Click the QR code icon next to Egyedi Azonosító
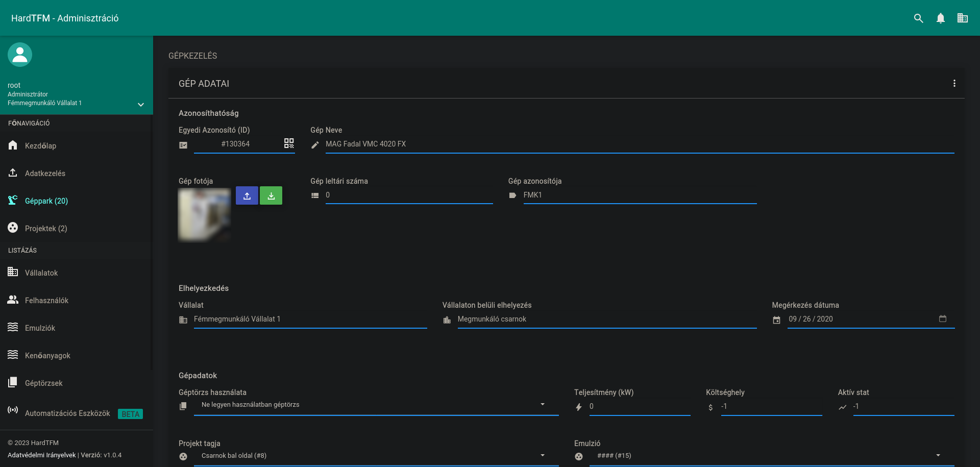Image resolution: width=980 pixels, height=467 pixels. pyautogui.click(x=288, y=143)
